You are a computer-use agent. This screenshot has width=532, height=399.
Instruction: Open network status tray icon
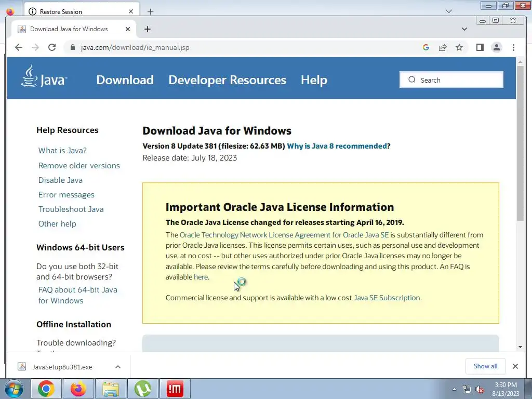pyautogui.click(x=467, y=389)
